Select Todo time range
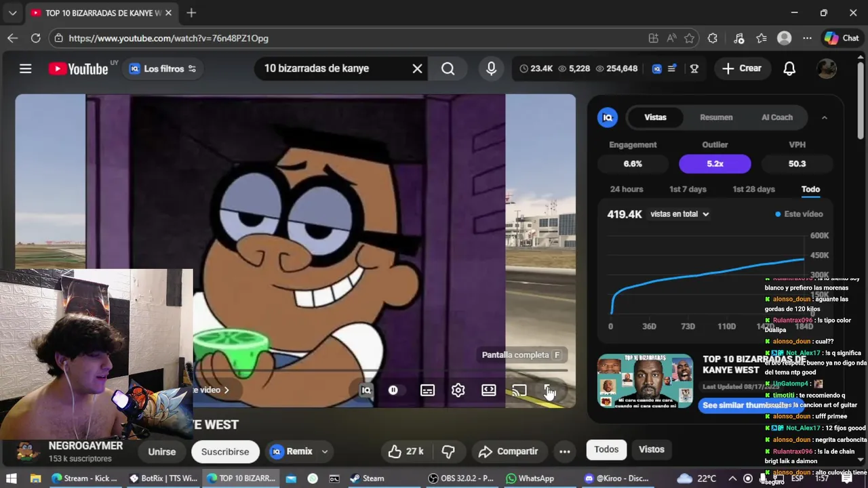The image size is (868, 488). click(x=810, y=189)
